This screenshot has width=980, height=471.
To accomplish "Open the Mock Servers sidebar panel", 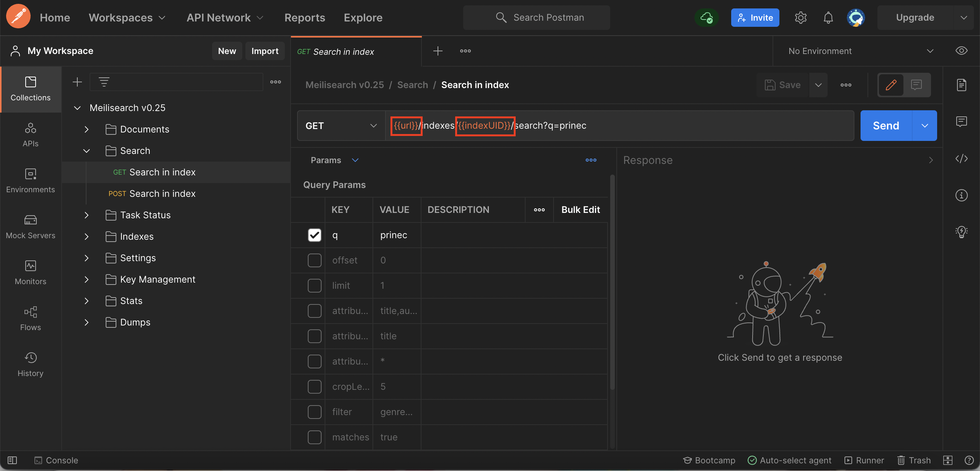I will pos(31,227).
